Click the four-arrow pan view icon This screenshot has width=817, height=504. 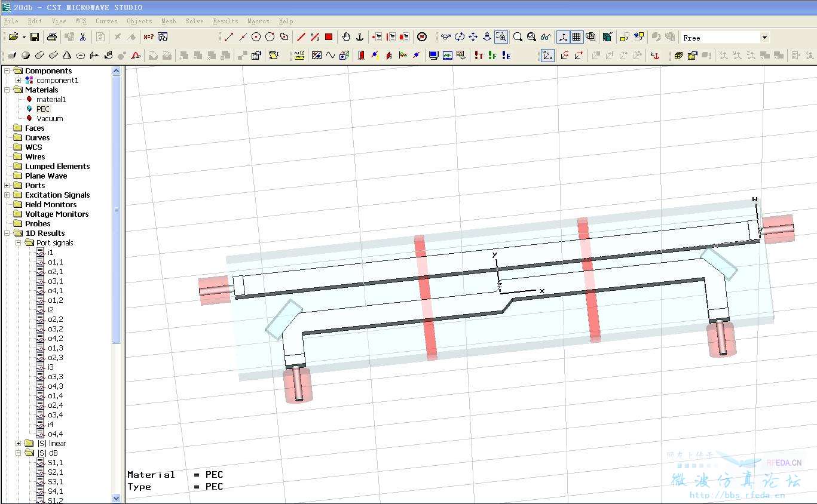pyautogui.click(x=473, y=37)
